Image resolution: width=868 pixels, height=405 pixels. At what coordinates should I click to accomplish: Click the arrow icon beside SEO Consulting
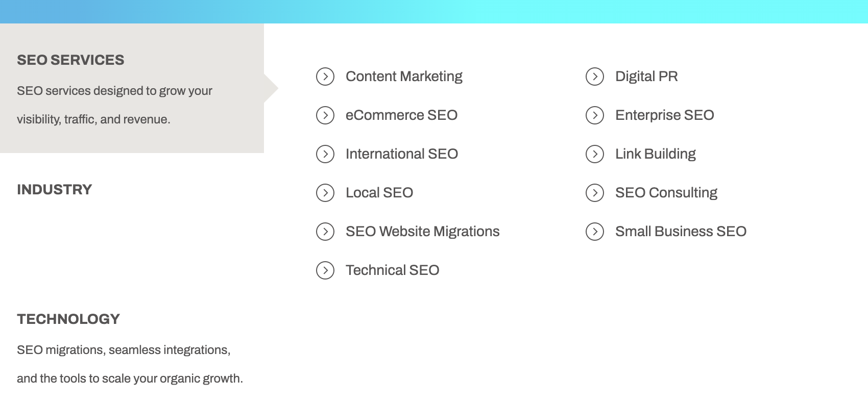click(x=595, y=193)
